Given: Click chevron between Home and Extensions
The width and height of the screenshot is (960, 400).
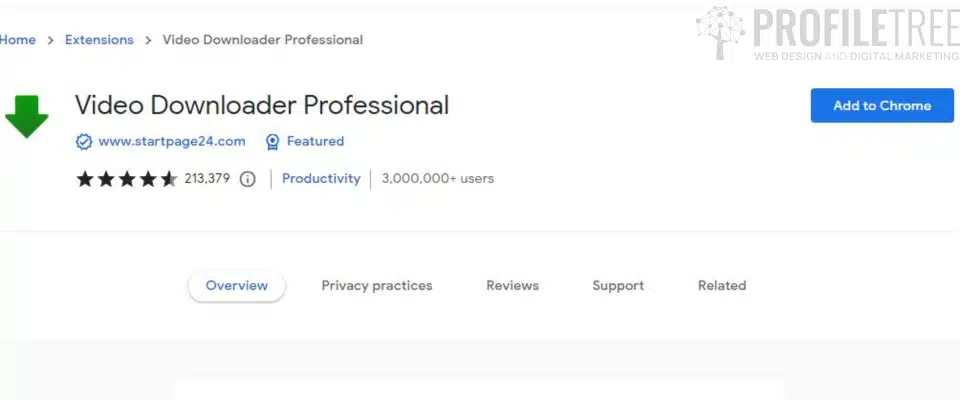Looking at the screenshot, I should tap(51, 40).
